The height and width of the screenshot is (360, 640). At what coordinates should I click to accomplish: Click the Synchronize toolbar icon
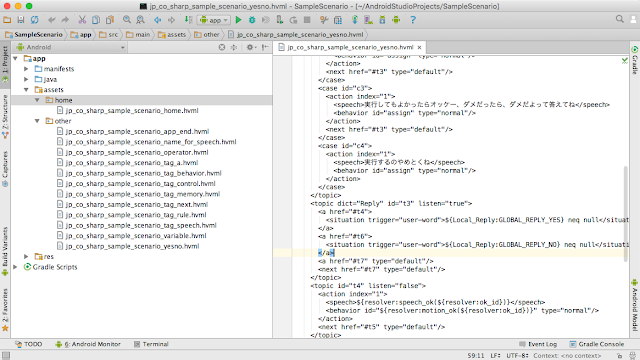35,20
